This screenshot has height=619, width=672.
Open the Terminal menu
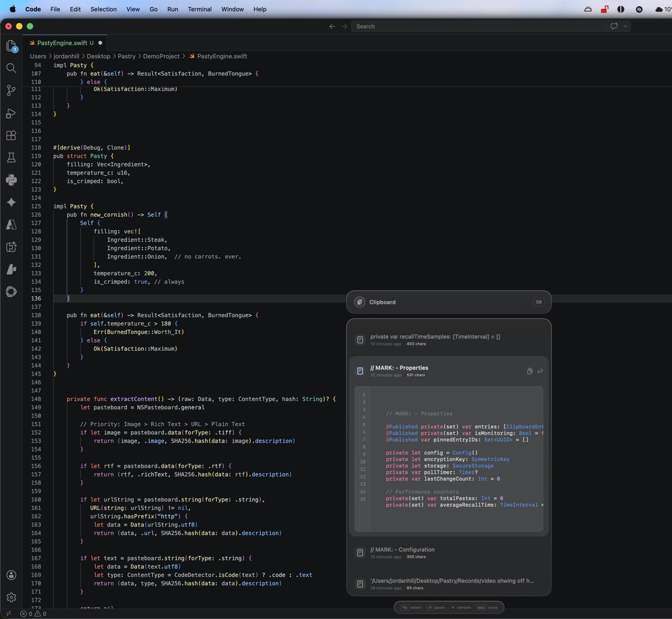click(199, 9)
